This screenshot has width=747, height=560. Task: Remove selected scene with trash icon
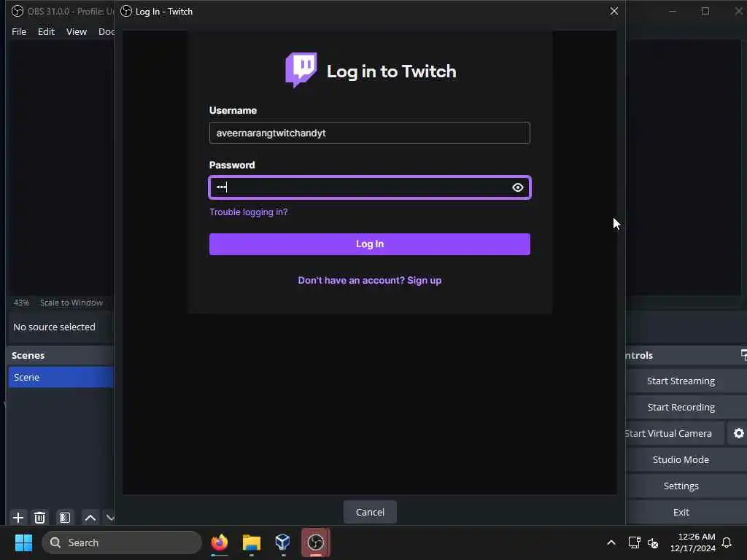(x=40, y=517)
